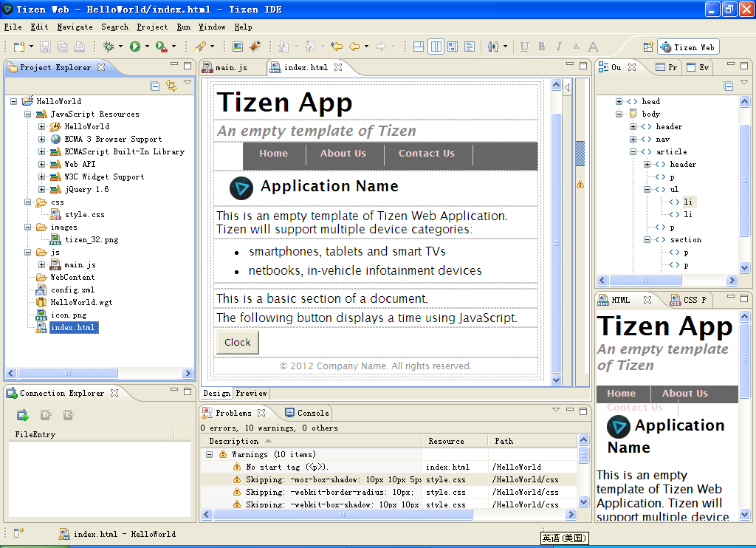Toggle Underline formatting
The image size is (756, 548).
(x=525, y=47)
